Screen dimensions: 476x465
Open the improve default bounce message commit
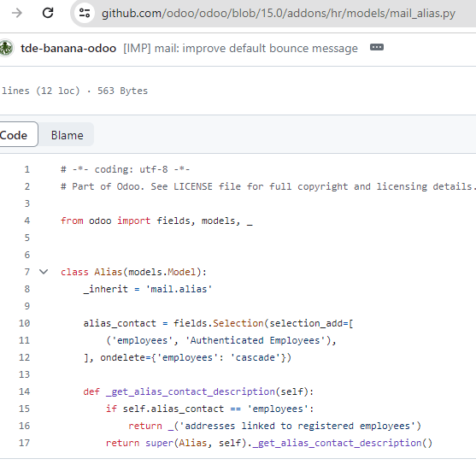click(240, 48)
